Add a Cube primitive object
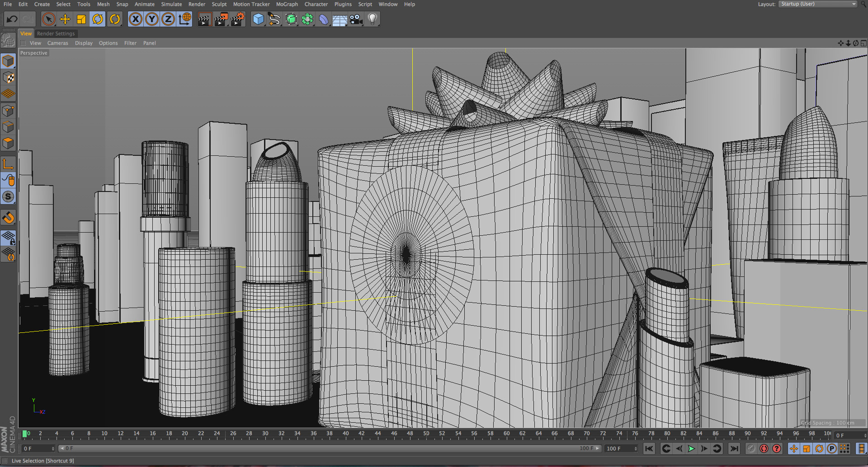 (x=258, y=19)
